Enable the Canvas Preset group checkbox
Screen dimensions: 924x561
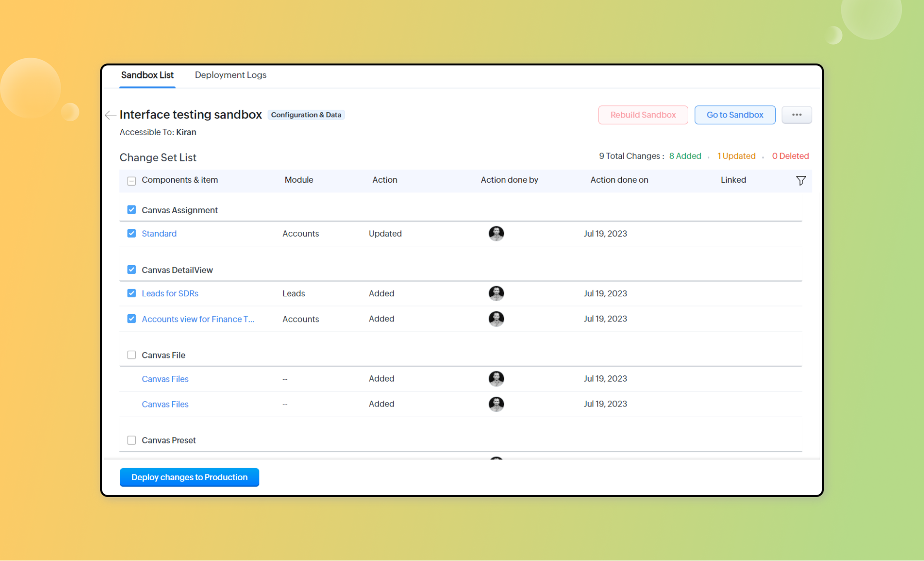131,440
